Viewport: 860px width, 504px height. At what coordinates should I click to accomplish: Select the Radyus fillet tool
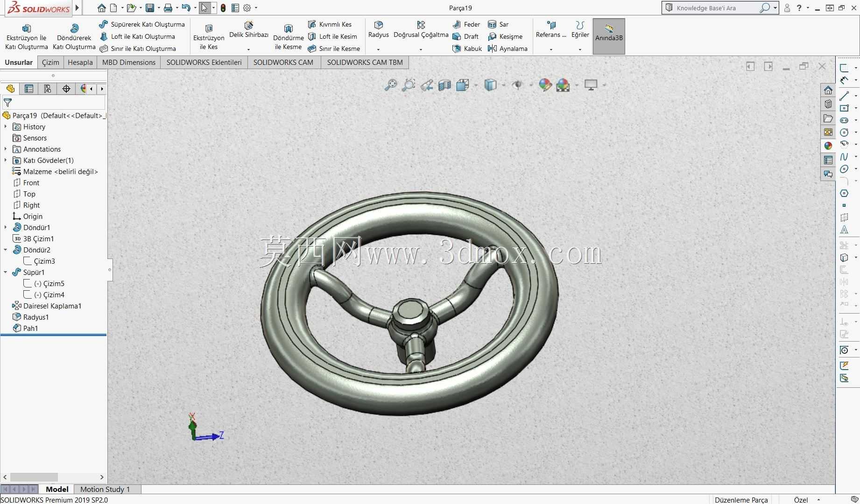pyautogui.click(x=378, y=30)
